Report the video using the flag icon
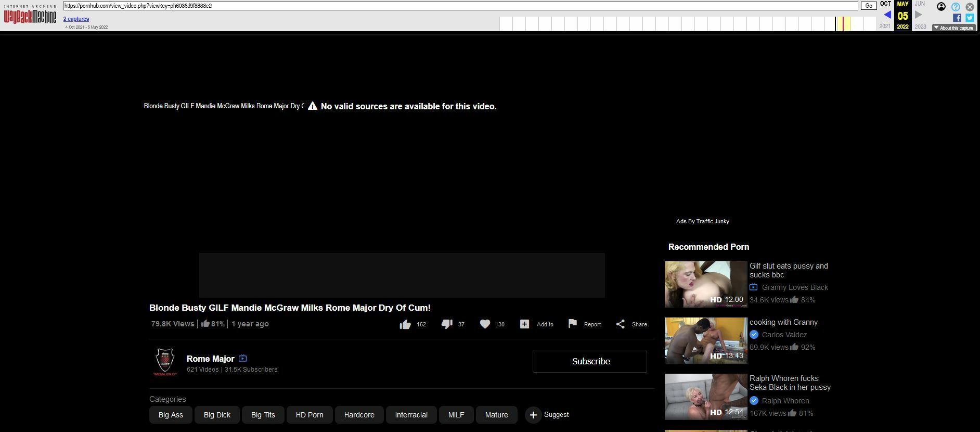 click(573, 324)
